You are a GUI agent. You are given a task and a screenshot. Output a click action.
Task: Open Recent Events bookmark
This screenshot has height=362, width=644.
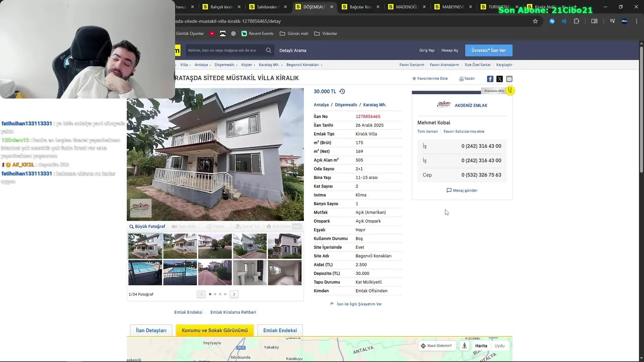tap(257, 34)
